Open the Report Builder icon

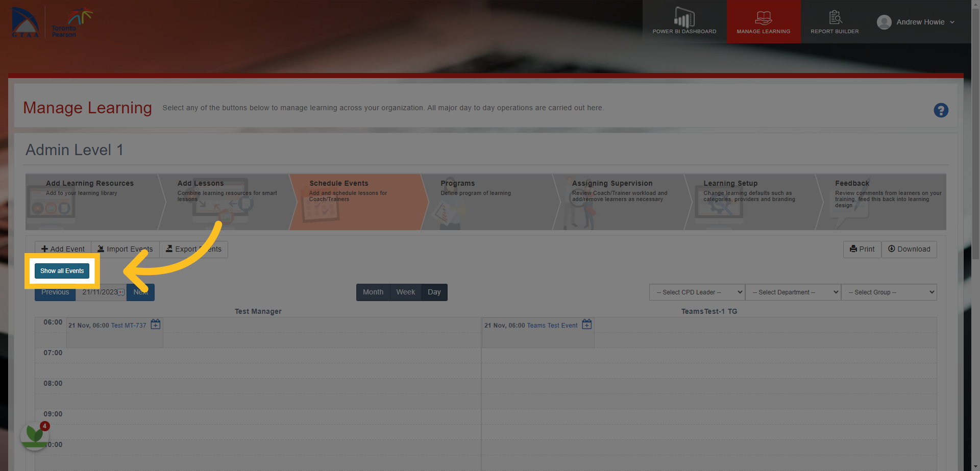pos(835,17)
